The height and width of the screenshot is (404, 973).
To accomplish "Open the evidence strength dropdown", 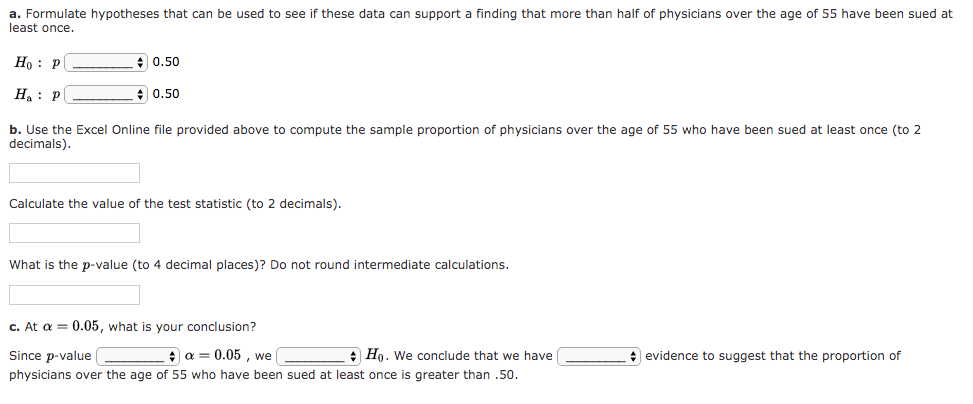I will [598, 356].
